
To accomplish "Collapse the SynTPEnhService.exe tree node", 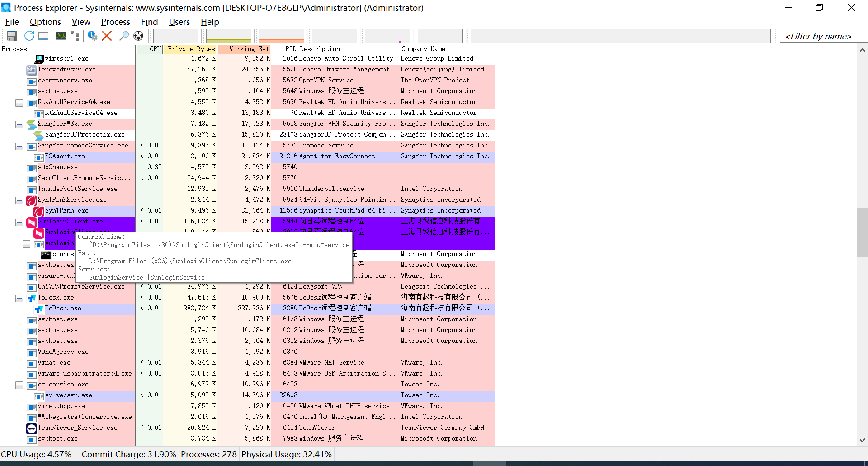I will 19,200.
